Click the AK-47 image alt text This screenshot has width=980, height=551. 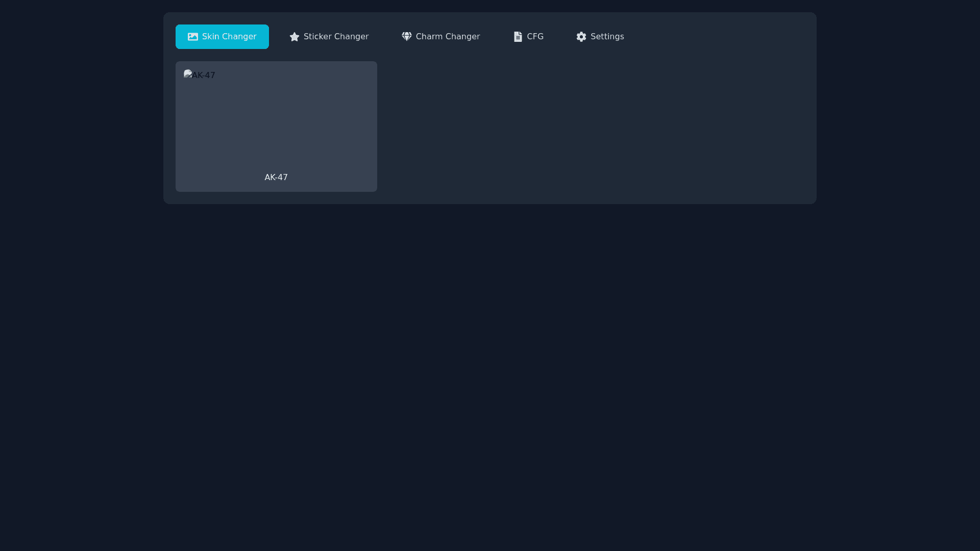(x=204, y=76)
